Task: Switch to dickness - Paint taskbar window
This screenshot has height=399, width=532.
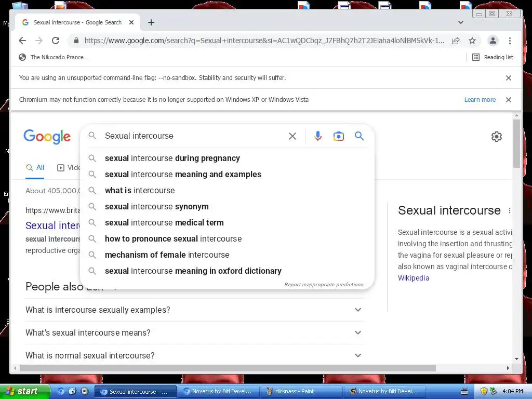Action: point(302,392)
